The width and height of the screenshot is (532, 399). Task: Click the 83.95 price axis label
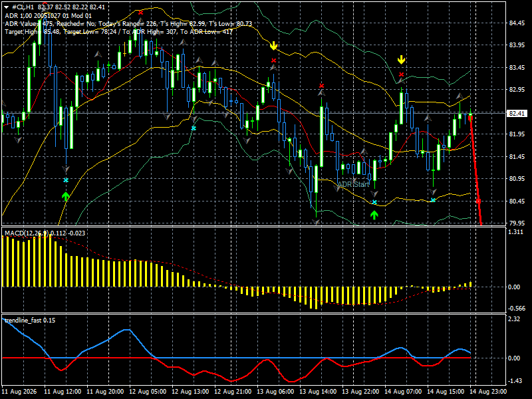(517, 45)
